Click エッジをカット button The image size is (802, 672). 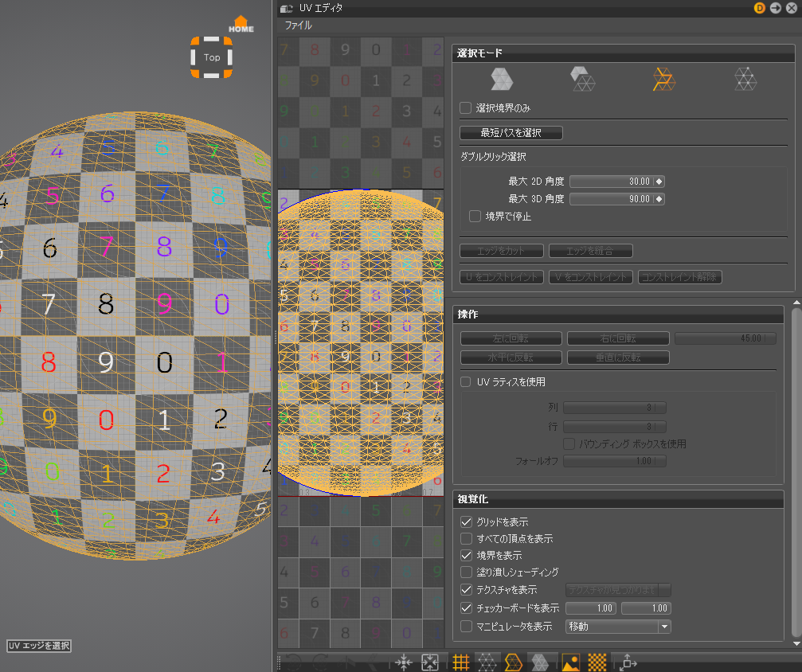click(x=501, y=251)
